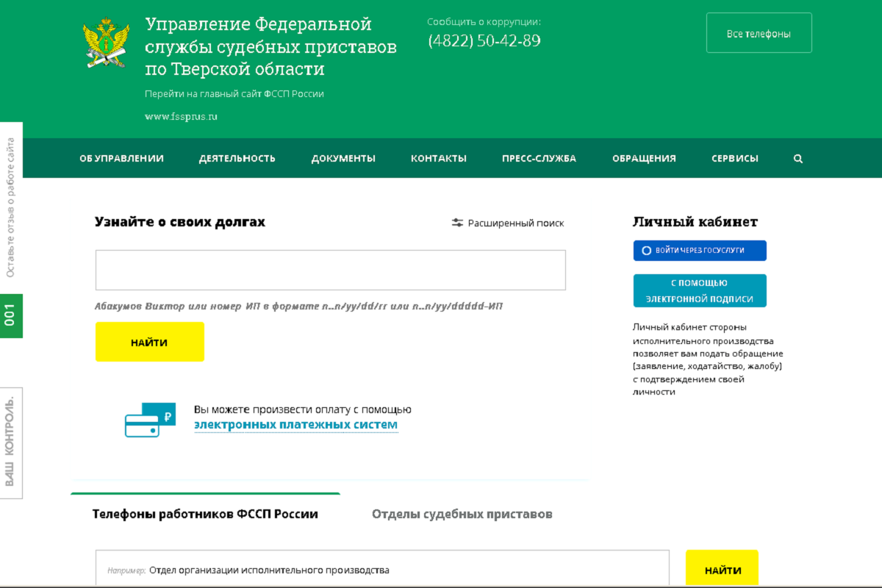Click the extended search sliders icon
Viewport: 882px width, 588px height.
[x=457, y=223]
